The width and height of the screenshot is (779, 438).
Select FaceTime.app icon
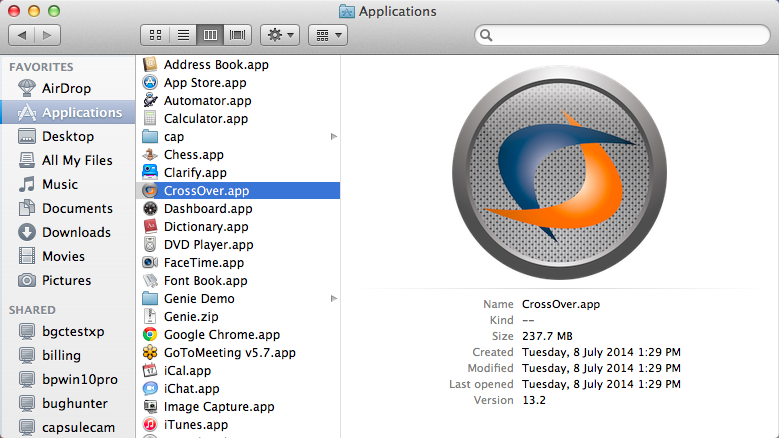(150, 263)
